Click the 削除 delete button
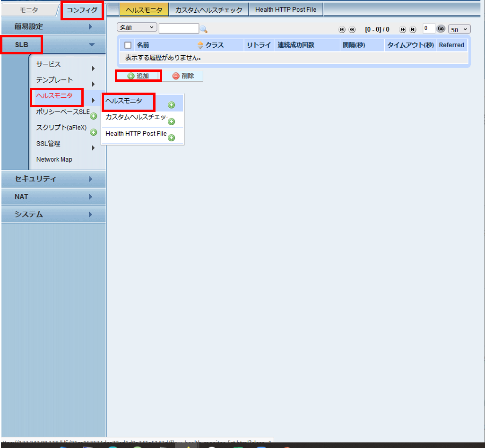 [x=183, y=76]
